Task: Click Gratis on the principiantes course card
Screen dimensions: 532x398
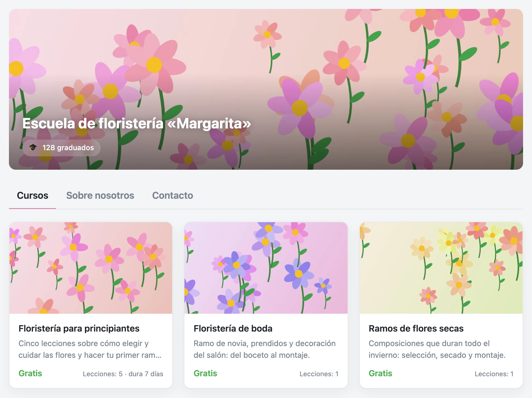Action: point(30,373)
